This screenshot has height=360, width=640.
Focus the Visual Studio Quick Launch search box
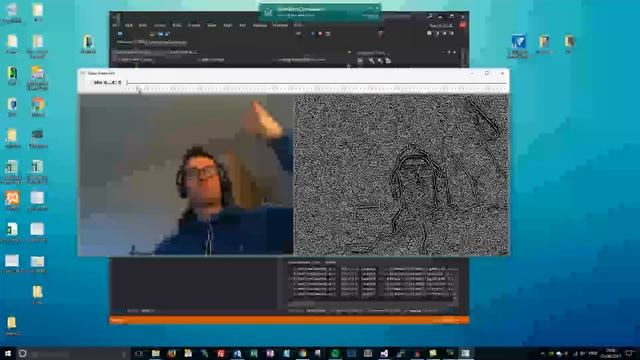point(397,16)
